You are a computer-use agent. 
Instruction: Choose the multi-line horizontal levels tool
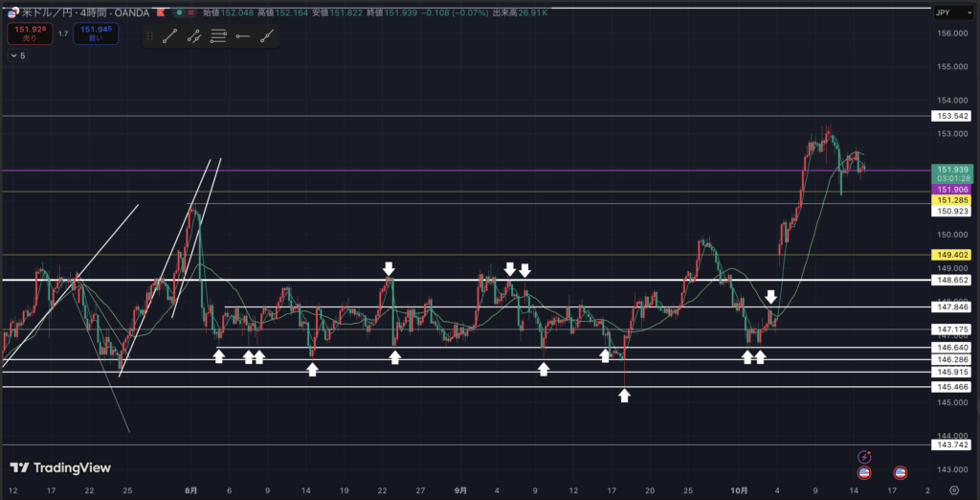coord(218,36)
